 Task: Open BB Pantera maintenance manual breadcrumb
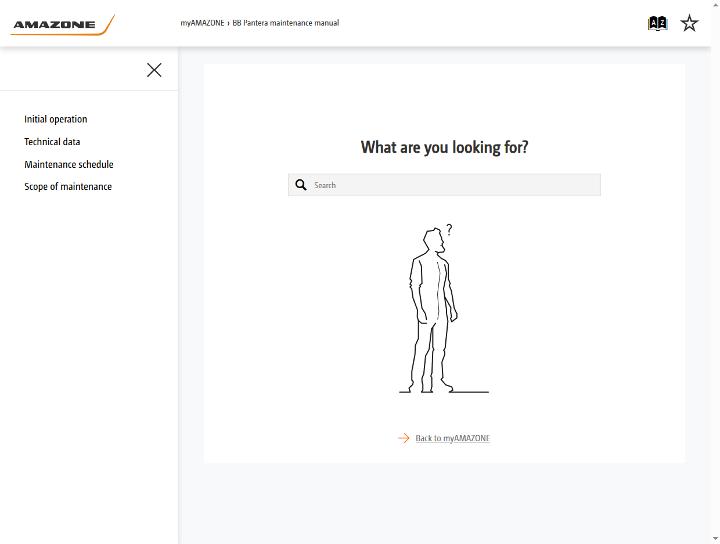[x=286, y=23]
